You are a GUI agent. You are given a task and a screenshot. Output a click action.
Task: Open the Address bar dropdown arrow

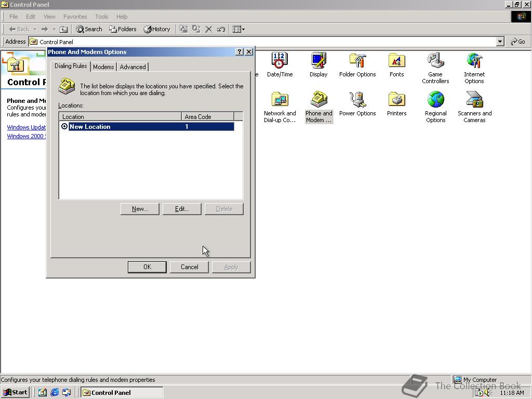click(x=500, y=42)
